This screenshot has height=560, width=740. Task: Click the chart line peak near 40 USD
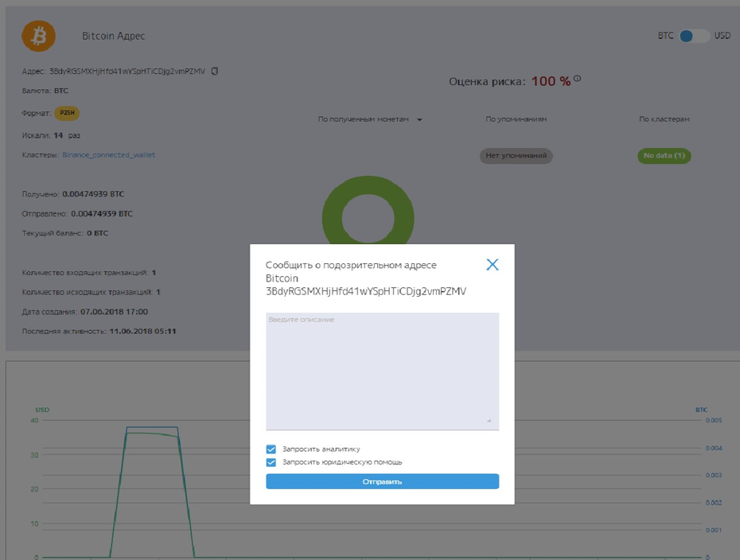click(152, 427)
